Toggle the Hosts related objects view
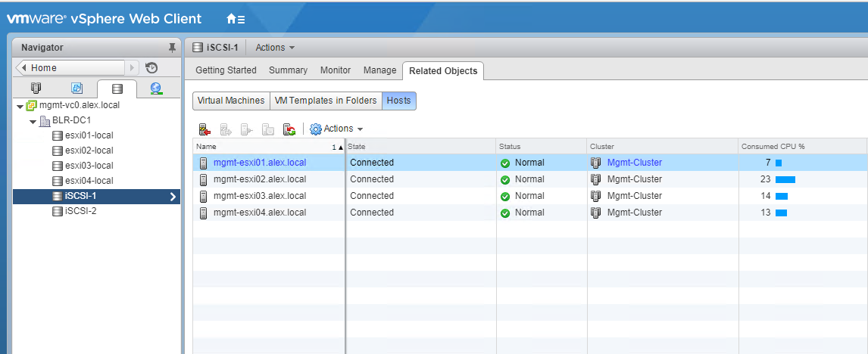 coord(398,101)
